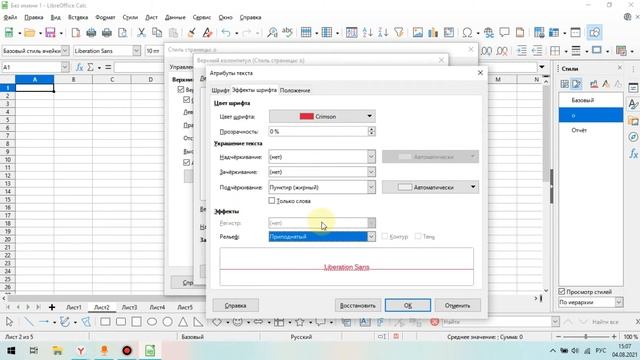This screenshot has width=640, height=360.
Task: Open the 'Зачёркивание' dropdown
Action: tap(322, 172)
